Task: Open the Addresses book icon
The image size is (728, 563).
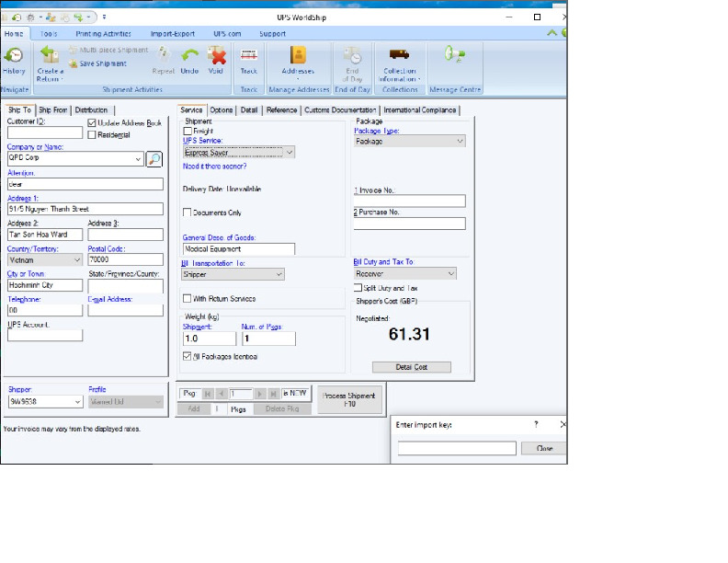Action: (x=298, y=58)
